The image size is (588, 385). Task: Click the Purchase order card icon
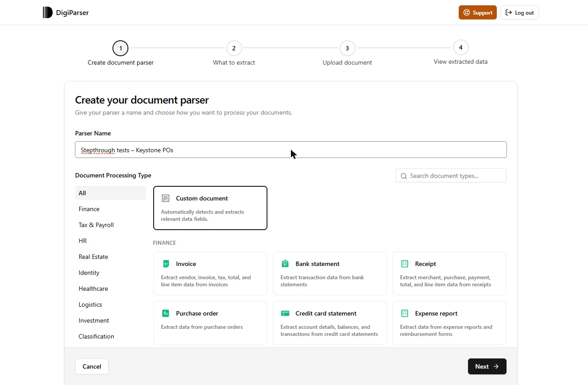[x=166, y=313]
